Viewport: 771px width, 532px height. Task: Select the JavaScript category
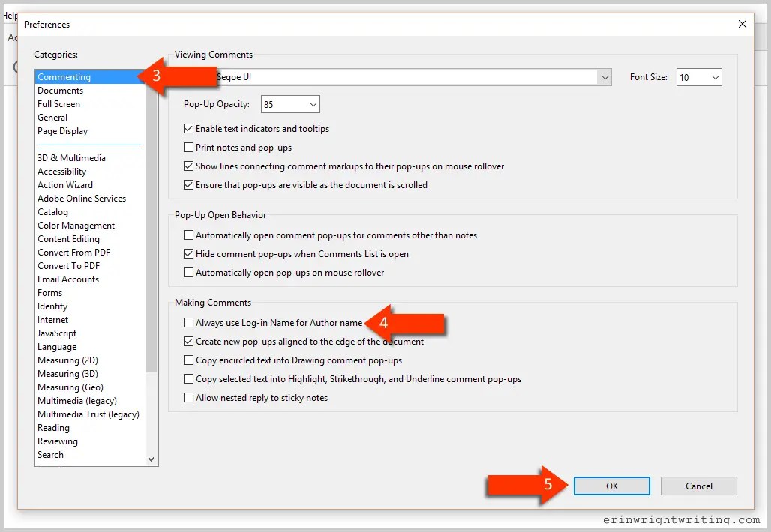(x=57, y=333)
